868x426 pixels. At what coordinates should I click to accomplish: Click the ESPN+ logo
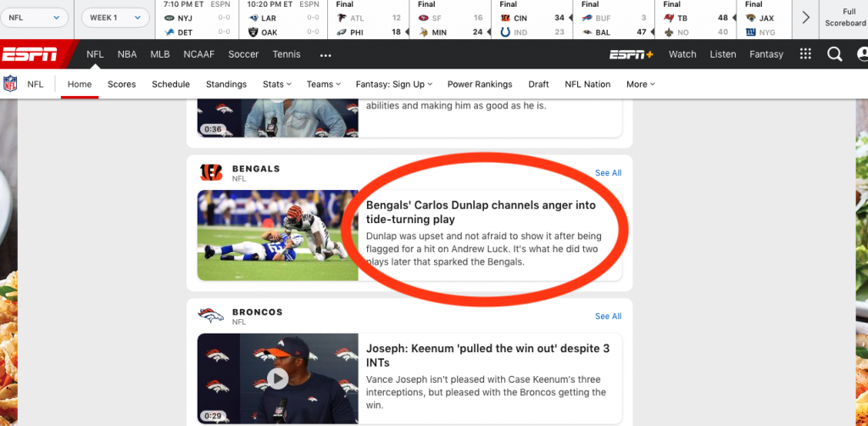pyautogui.click(x=631, y=54)
